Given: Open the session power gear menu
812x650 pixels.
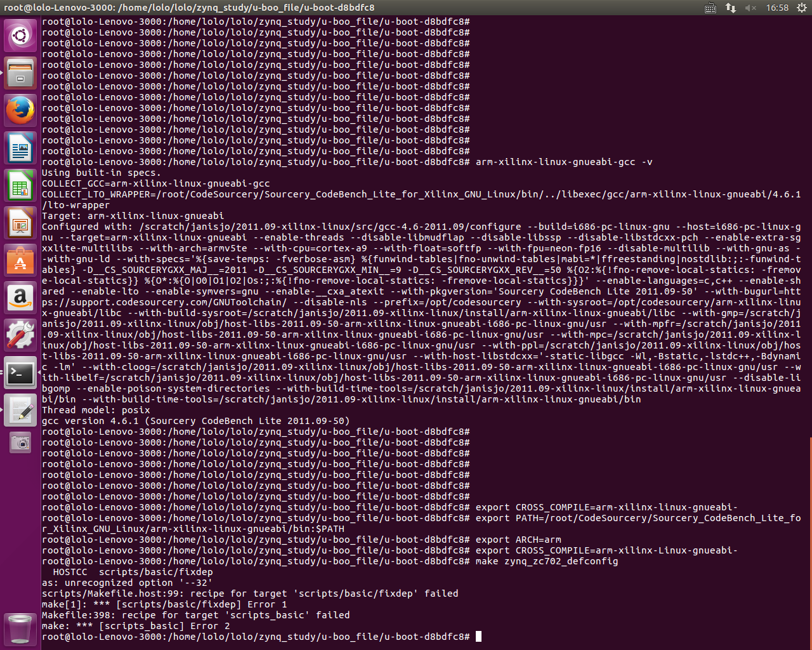Looking at the screenshot, I should (x=801, y=8).
